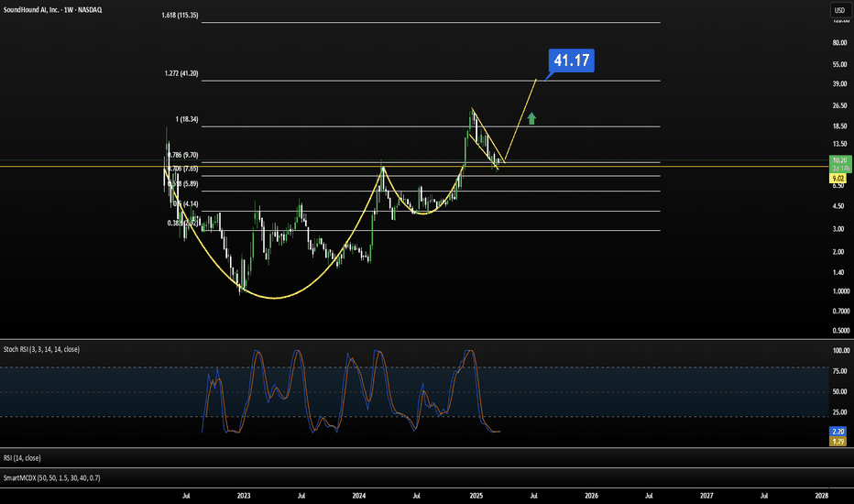854x504 pixels.
Task: Click the 2027 time axis label
Action: pyautogui.click(x=706, y=496)
